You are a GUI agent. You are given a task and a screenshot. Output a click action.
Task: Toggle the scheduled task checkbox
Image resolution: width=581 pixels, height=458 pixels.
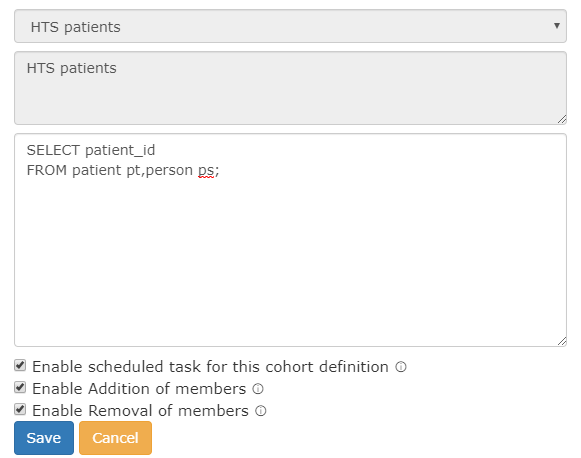coord(20,365)
